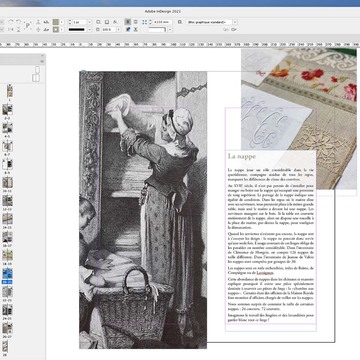Select spread 26-27 thumbnail
Image resolution: width=360 pixels, height=360 pixels.
pos(7,328)
